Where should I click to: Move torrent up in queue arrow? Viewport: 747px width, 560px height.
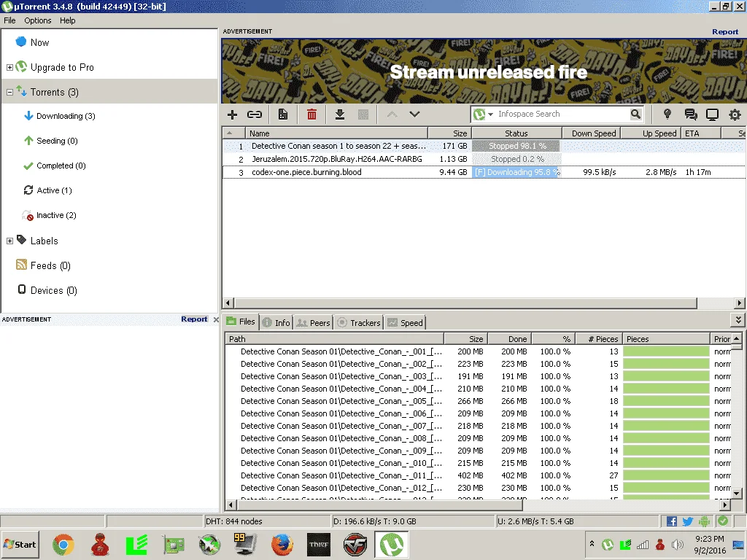(392, 114)
